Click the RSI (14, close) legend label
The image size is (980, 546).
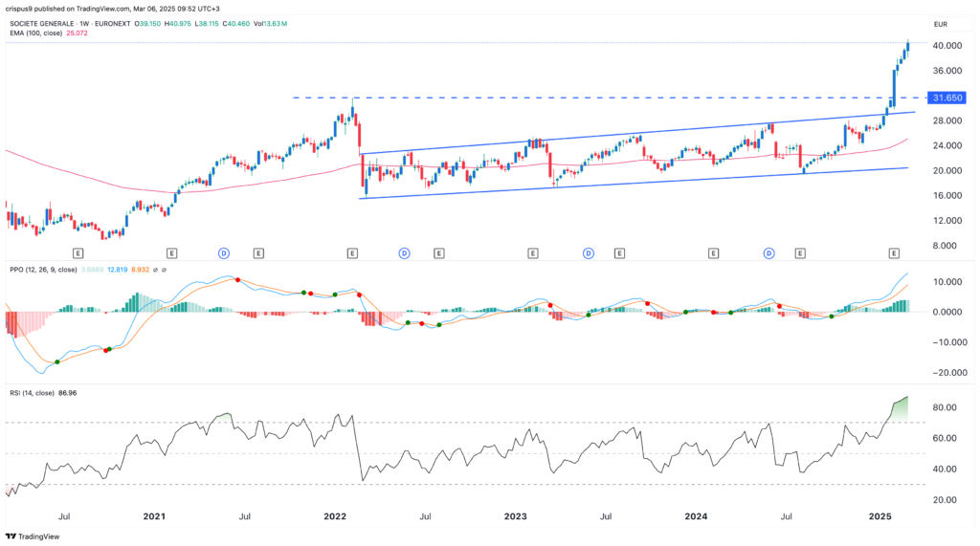(32, 393)
